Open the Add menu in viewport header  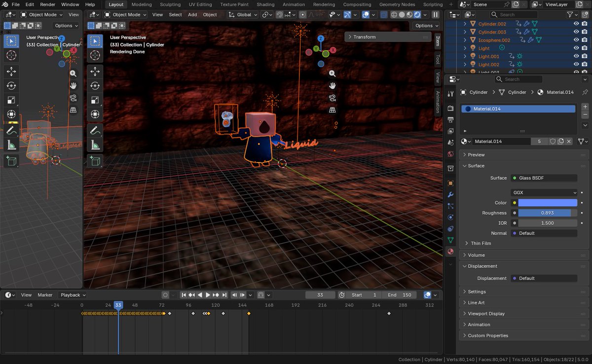pos(192,15)
